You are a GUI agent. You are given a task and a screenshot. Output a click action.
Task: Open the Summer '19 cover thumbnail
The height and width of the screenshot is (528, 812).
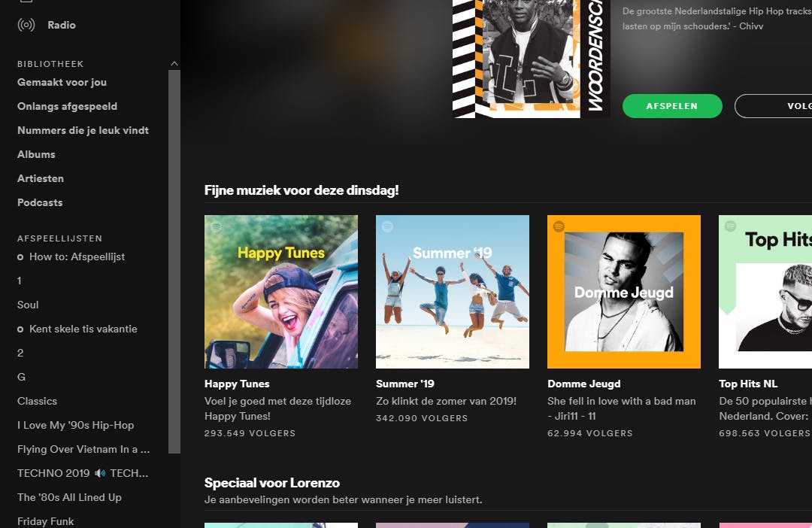(x=453, y=292)
